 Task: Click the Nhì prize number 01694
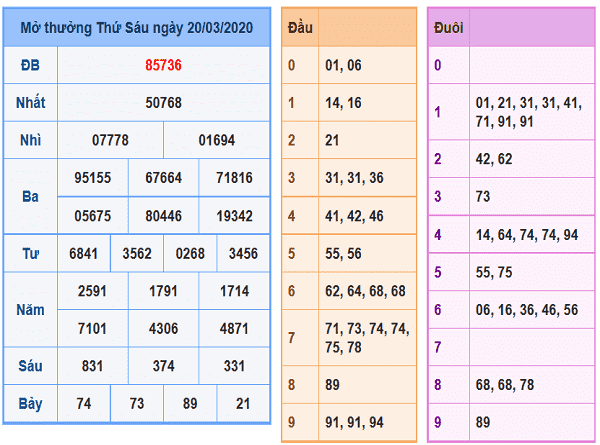tap(217, 140)
